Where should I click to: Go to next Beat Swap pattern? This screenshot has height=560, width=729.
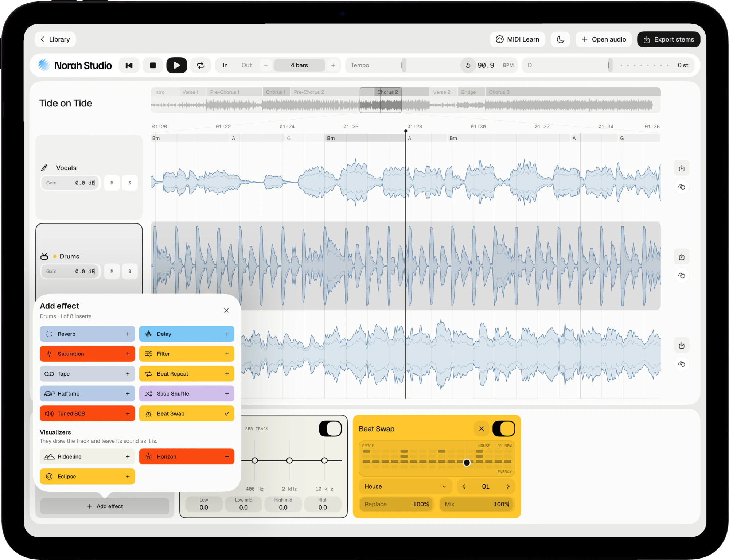pyautogui.click(x=508, y=487)
